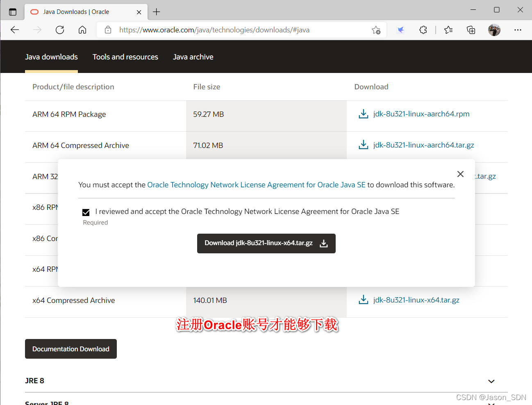Close the Java Downloads tab
The height and width of the screenshot is (405, 532).
pyautogui.click(x=139, y=12)
